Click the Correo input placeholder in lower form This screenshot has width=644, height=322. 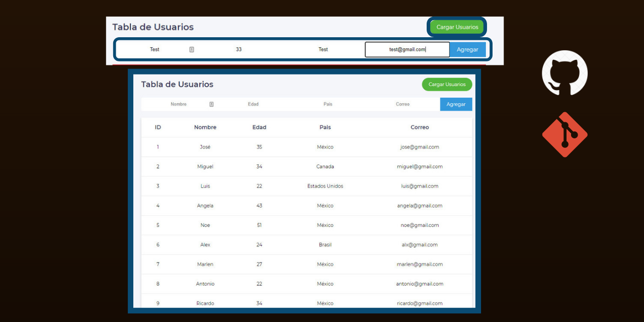tap(403, 104)
